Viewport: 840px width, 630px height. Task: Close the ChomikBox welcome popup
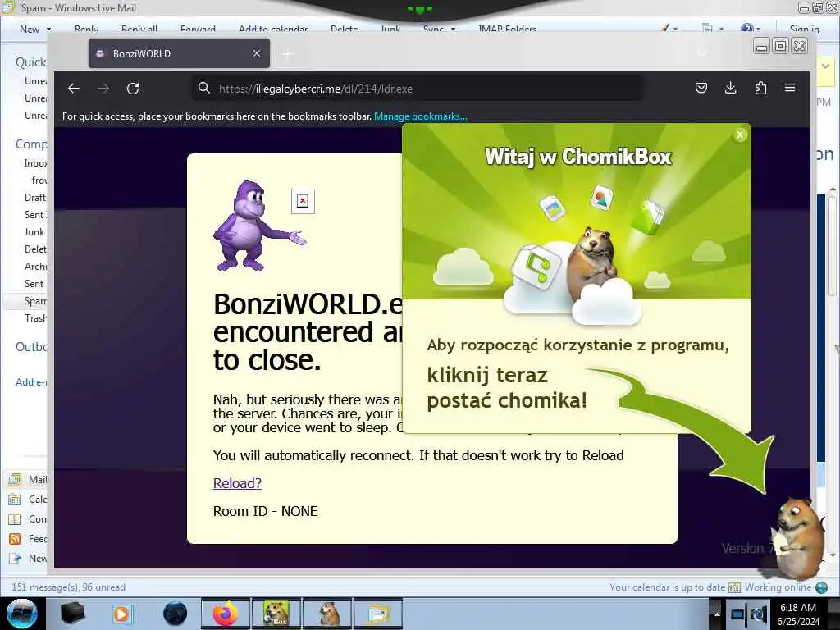coord(740,135)
